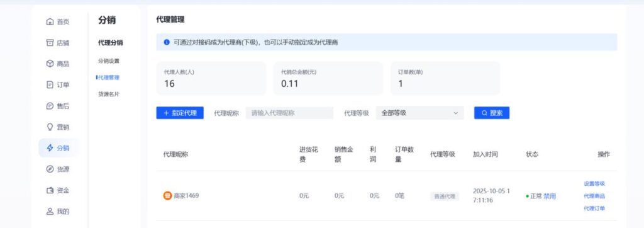Screen dimensions: 644x228
Task: Click the 代理人数 value 16
Action: [169, 84]
